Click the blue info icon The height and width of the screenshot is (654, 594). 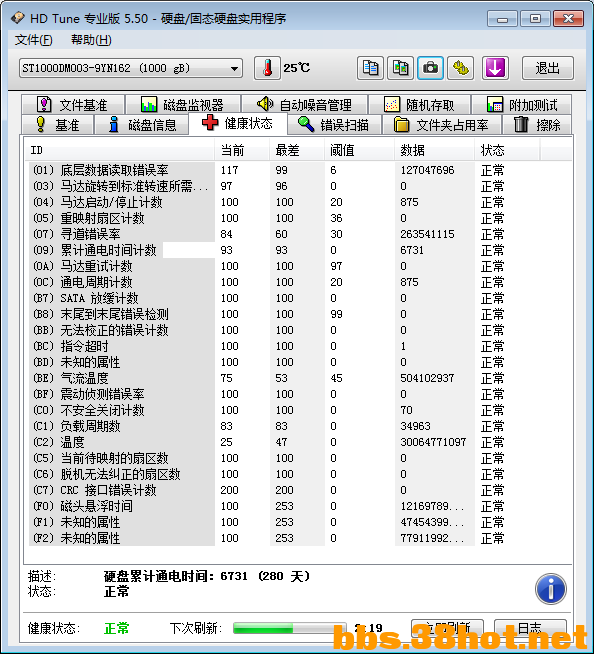(551, 589)
